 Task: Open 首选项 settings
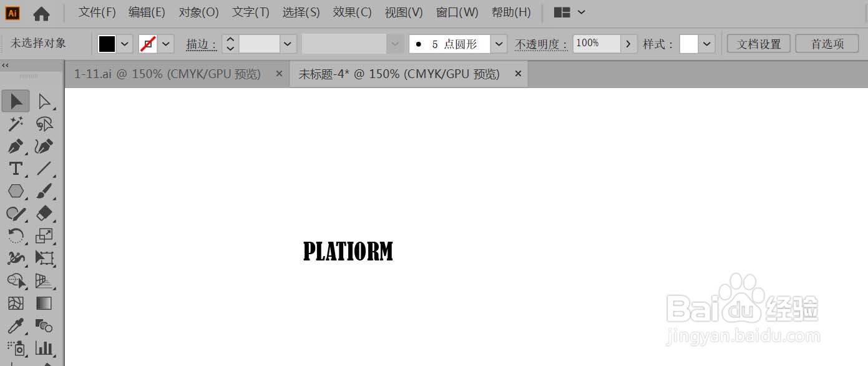tap(826, 44)
